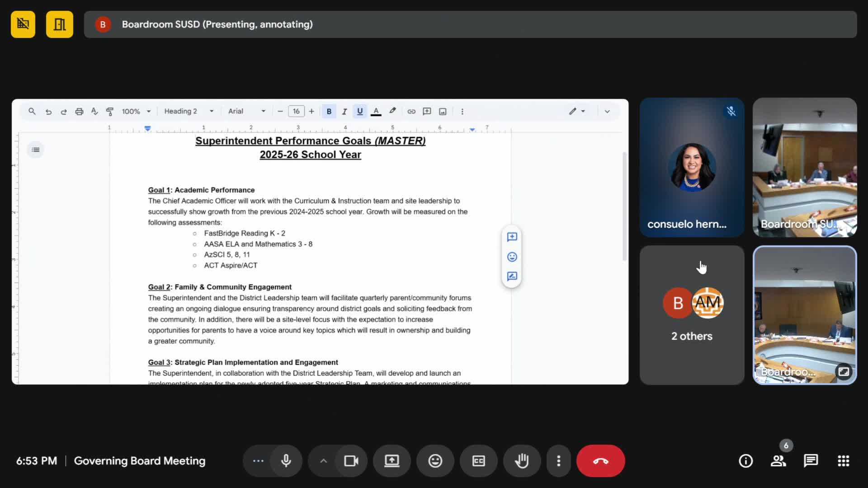Toggle the microphone on or off
868x488 pixels.
pyautogui.click(x=286, y=461)
